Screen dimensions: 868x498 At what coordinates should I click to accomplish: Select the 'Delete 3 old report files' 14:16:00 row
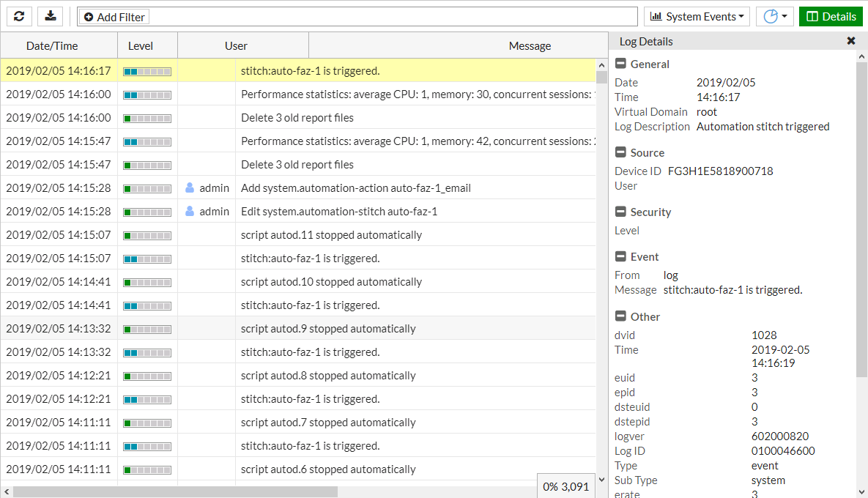297,118
